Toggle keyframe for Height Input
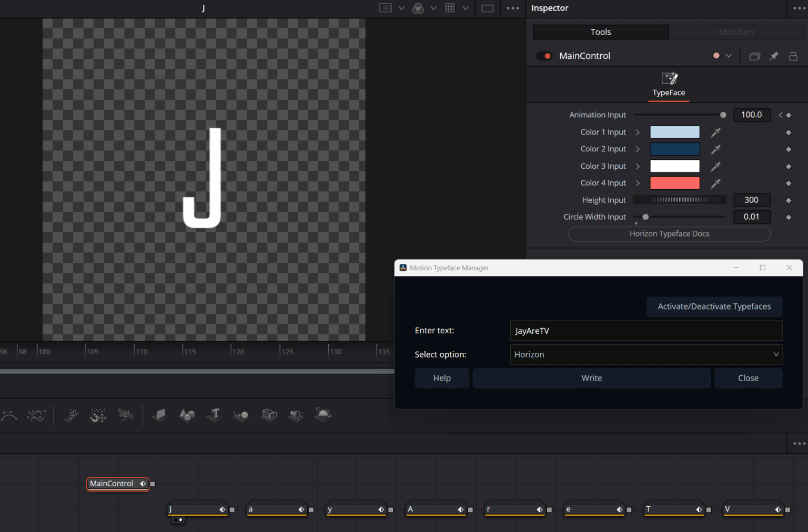The width and height of the screenshot is (808, 532). (x=789, y=200)
